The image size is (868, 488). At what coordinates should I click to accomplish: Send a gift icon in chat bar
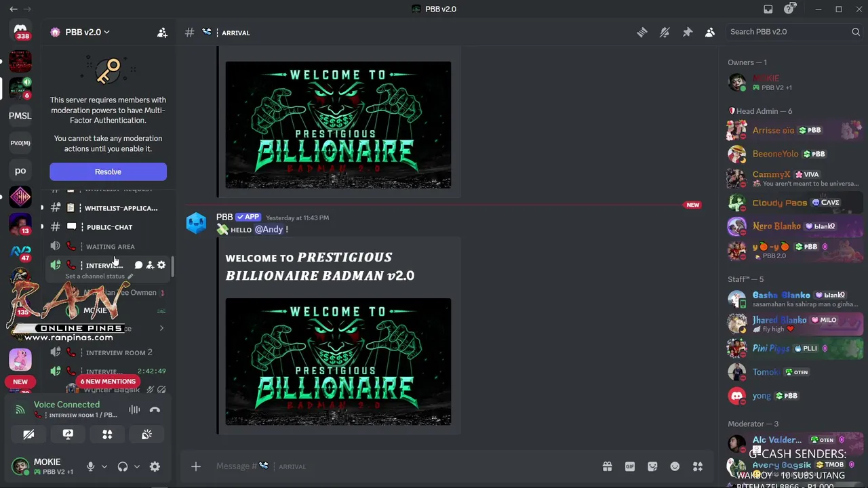pos(607,466)
